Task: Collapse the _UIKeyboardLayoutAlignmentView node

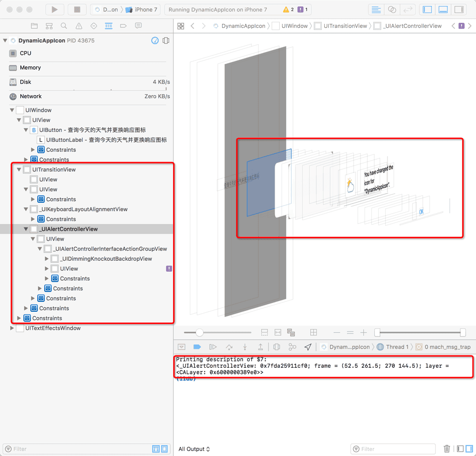Action: coord(26,209)
